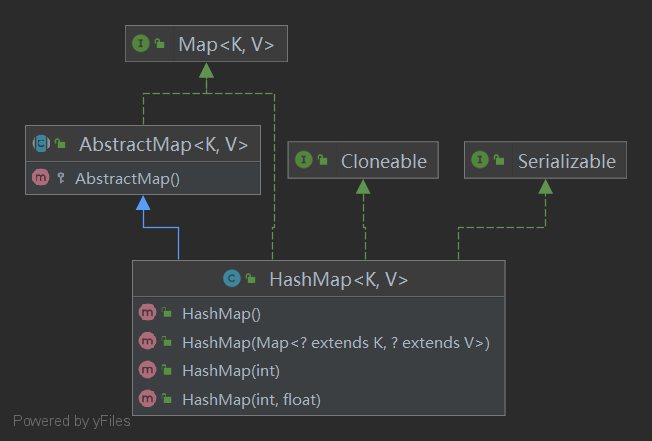Click the AbstractMap abstract class icon
Screen dimensions: 652x441
(42, 144)
